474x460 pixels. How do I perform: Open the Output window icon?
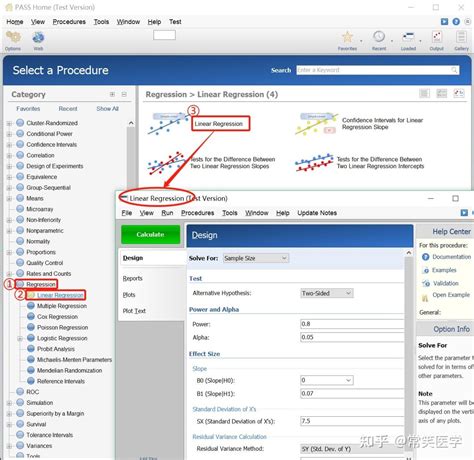coord(437,37)
